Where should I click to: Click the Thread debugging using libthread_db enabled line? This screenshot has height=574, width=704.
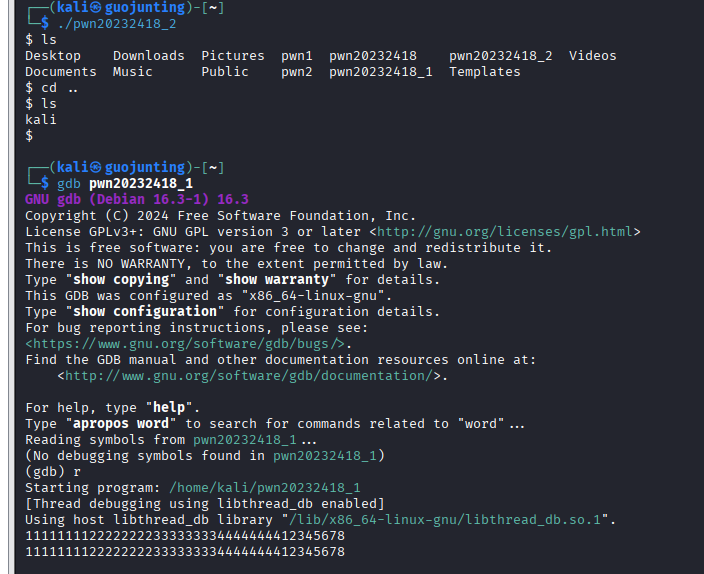click(x=205, y=504)
